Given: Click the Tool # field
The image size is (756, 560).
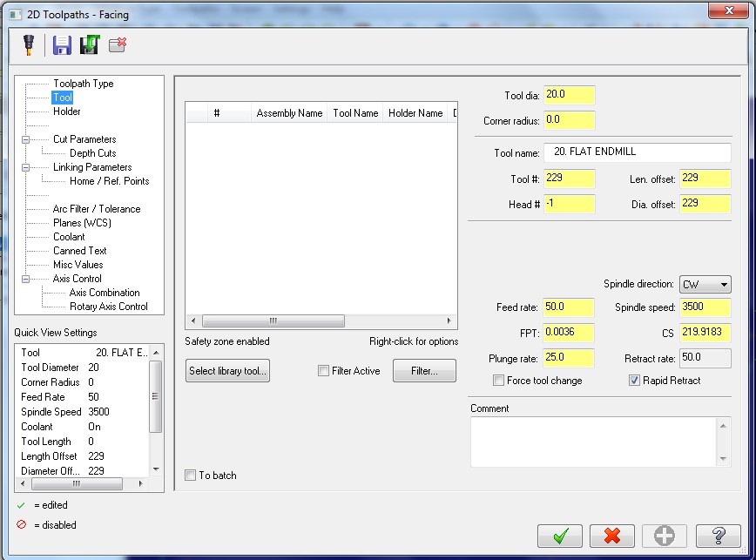Looking at the screenshot, I should (570, 179).
